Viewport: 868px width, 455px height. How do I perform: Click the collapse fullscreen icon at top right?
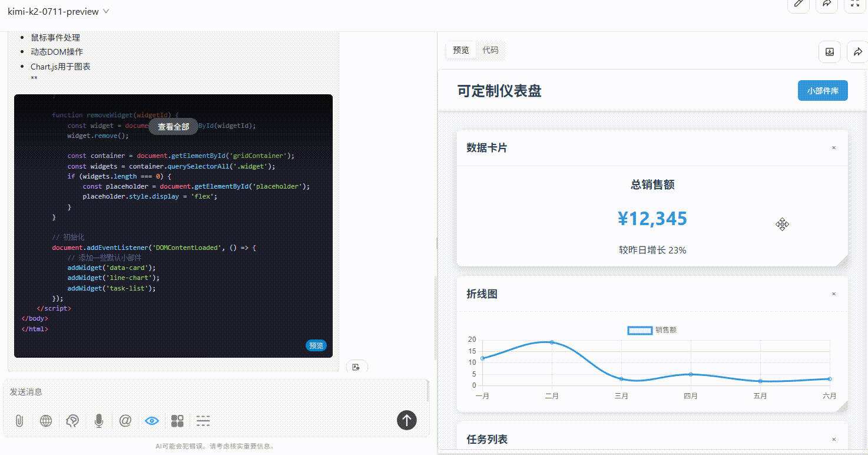855,4
